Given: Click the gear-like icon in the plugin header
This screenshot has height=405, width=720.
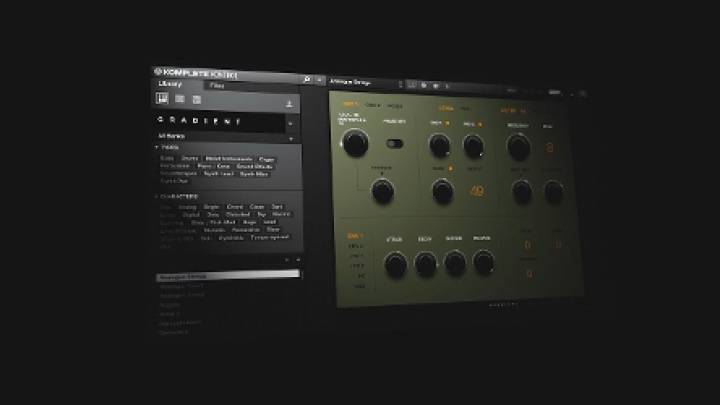Looking at the screenshot, I should pos(424,85).
